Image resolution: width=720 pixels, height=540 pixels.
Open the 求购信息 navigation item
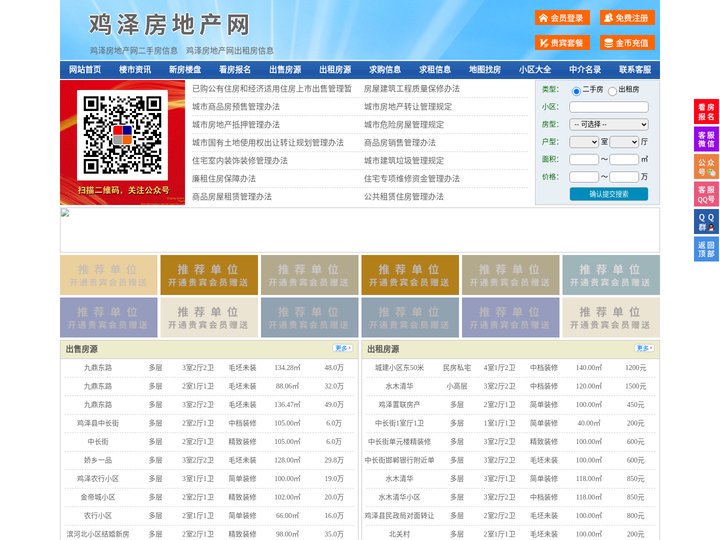pyautogui.click(x=385, y=70)
